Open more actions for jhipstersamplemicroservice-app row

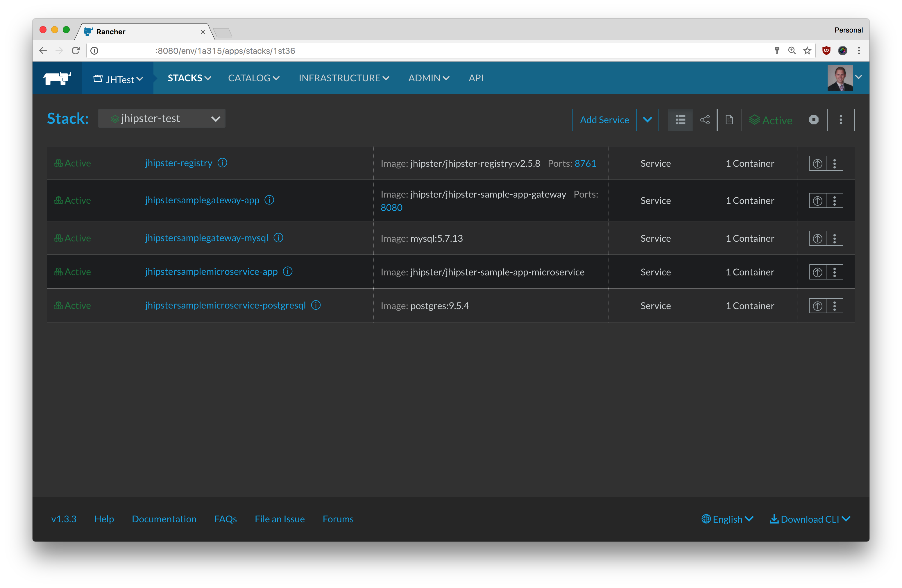pyautogui.click(x=835, y=273)
